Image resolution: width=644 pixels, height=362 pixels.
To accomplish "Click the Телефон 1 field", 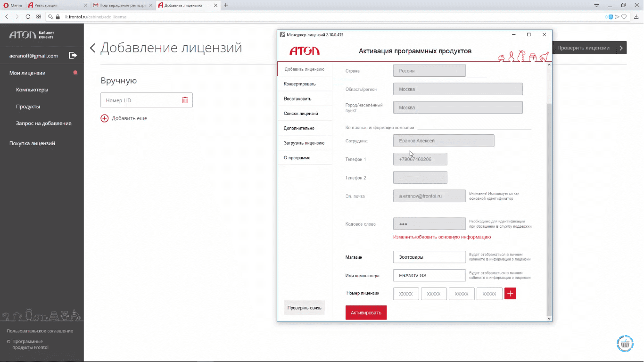I will [x=420, y=159].
